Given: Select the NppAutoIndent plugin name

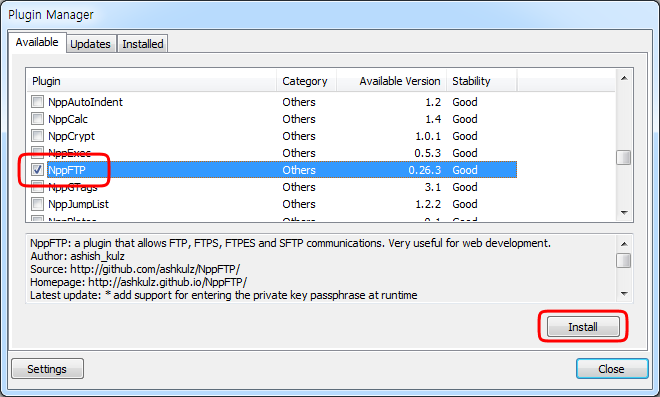Looking at the screenshot, I should (85, 102).
